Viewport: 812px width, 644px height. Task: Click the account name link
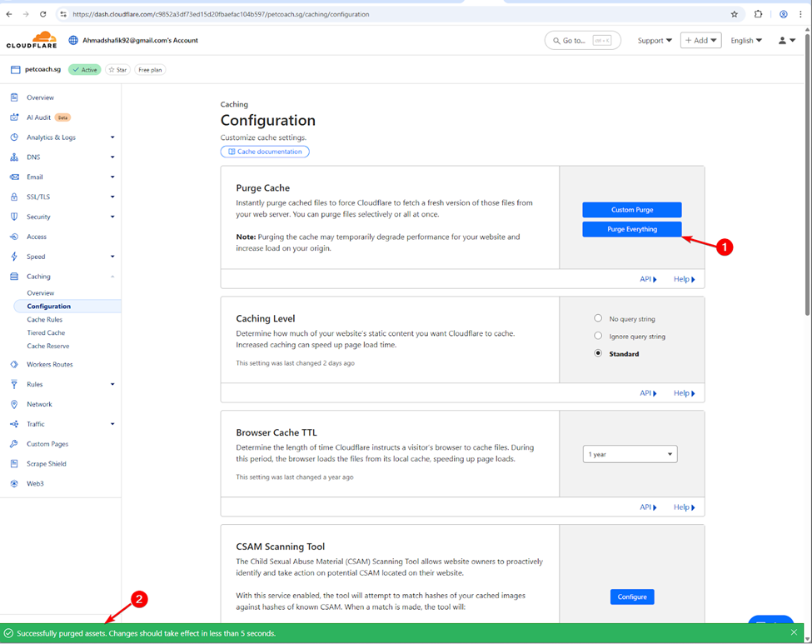pos(141,40)
